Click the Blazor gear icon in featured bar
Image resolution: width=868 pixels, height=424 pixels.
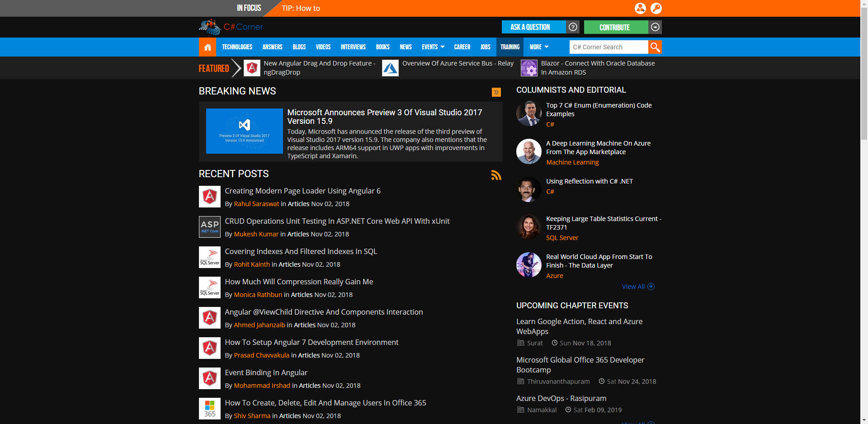tap(529, 68)
